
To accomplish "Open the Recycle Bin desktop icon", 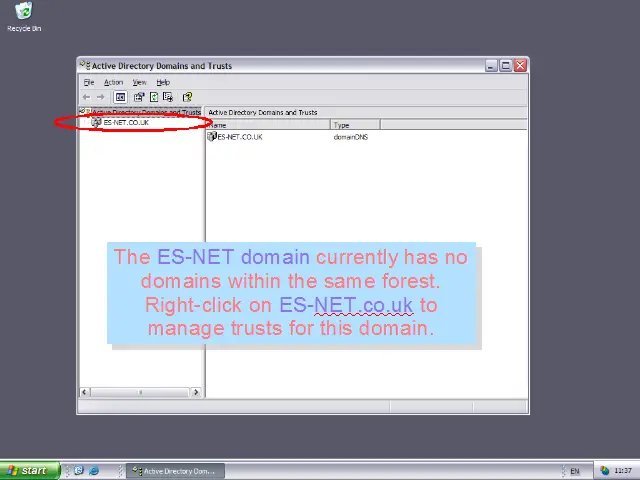I will [24, 17].
